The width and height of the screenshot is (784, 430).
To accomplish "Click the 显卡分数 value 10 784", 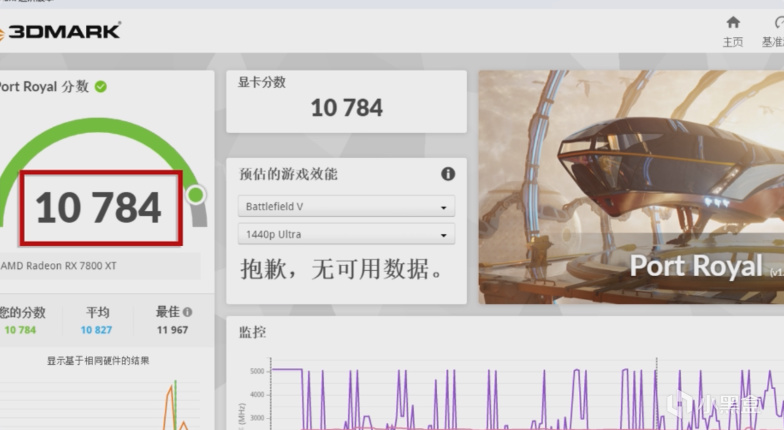I will 346,108.
